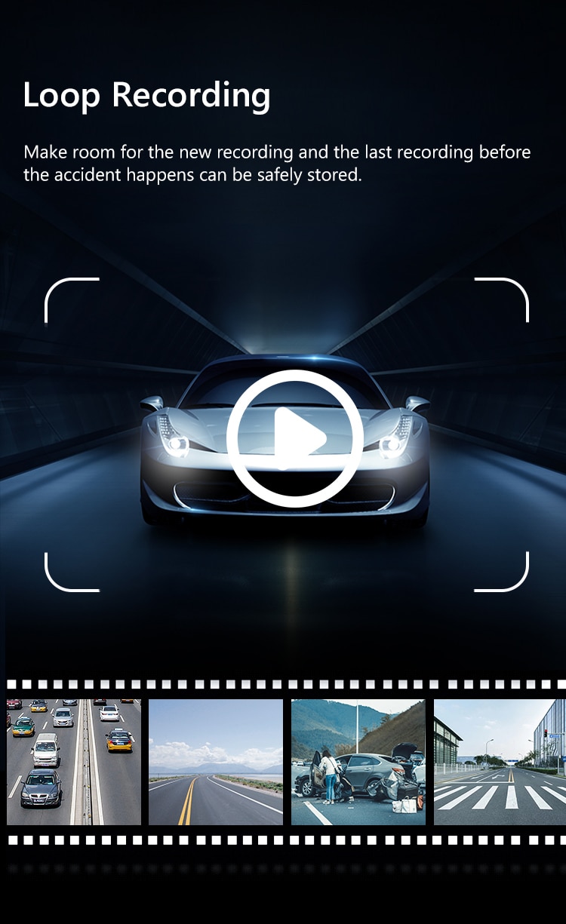The width and height of the screenshot is (566, 924).
Task: Open the crosswalk city street thumbnail
Action: coord(500,762)
